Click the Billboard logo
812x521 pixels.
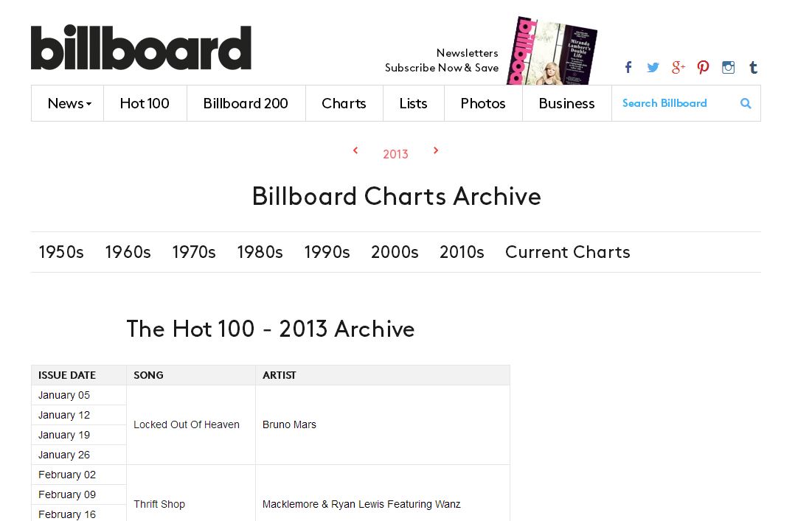pyautogui.click(x=142, y=48)
